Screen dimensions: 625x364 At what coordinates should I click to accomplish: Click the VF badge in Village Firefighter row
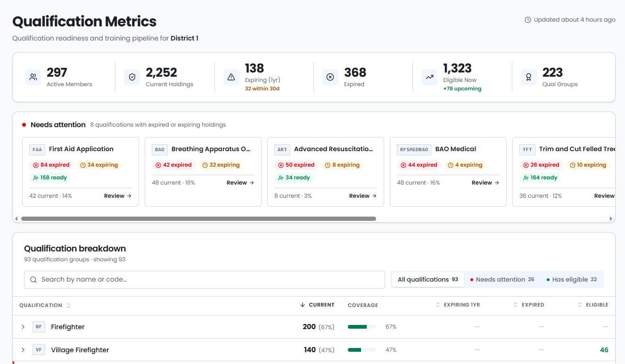click(39, 350)
